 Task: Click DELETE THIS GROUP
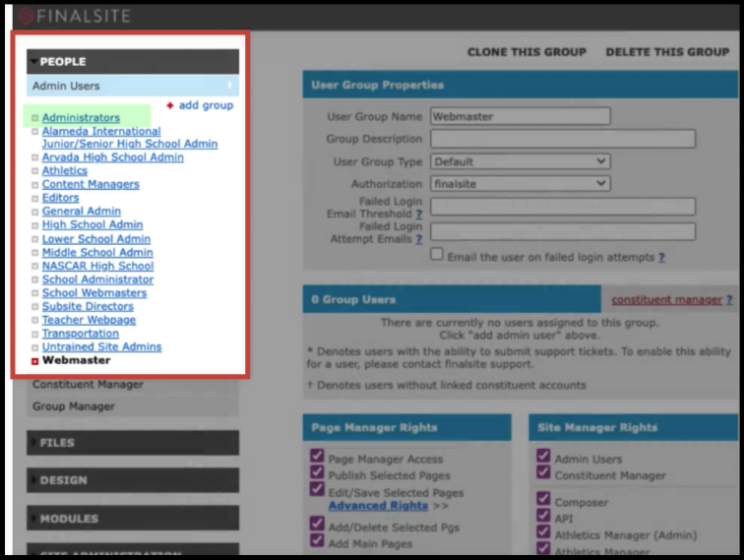[667, 52]
